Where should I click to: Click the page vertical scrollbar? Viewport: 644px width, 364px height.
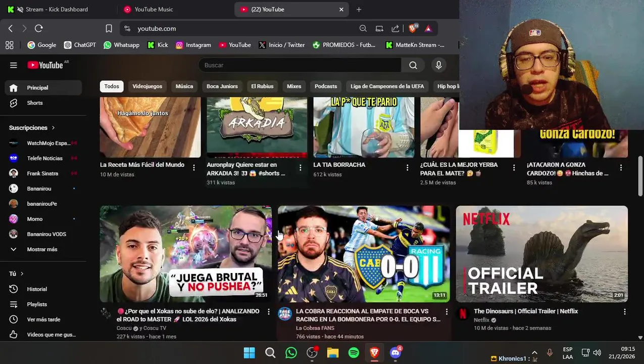point(640,176)
